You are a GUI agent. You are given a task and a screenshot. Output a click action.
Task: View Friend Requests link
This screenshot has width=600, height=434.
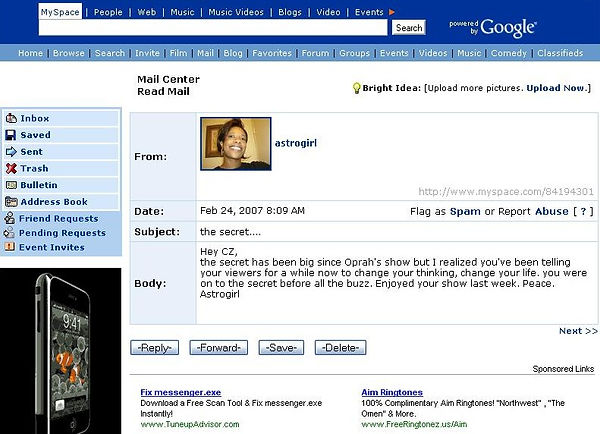[x=59, y=218]
